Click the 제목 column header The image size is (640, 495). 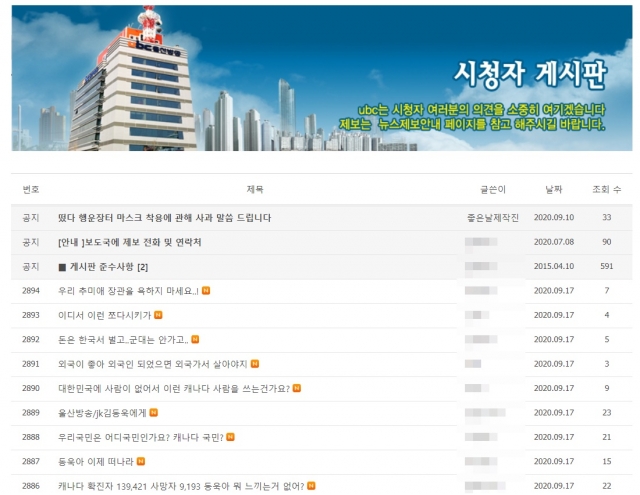255,189
